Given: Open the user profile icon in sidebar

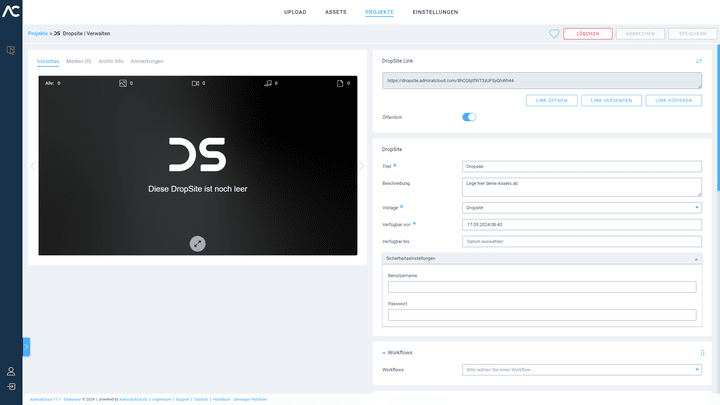Looking at the screenshot, I should [11, 371].
